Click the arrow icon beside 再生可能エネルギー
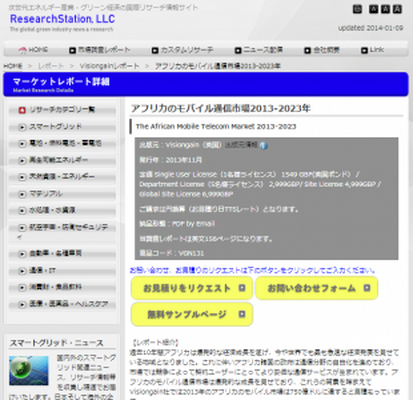The image size is (413, 400). click(22, 160)
